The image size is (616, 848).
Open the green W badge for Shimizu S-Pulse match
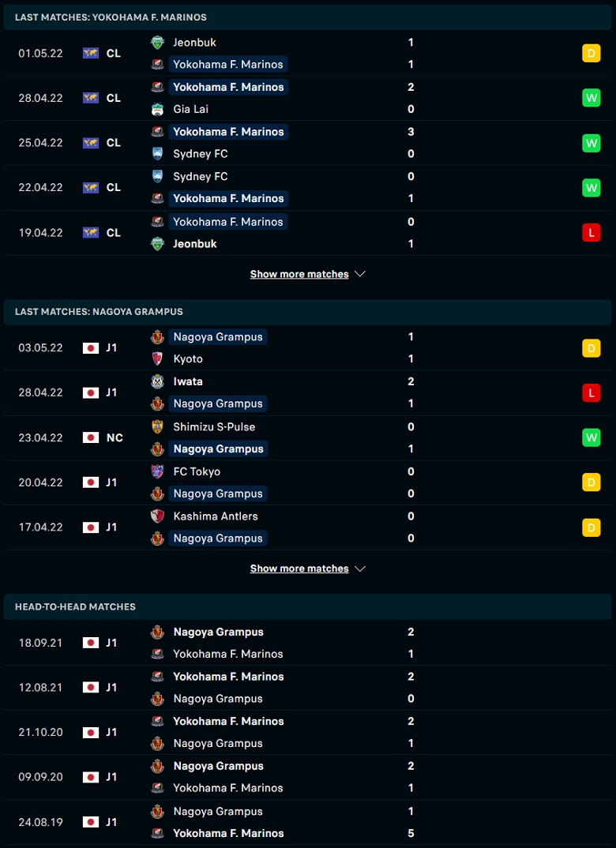coord(591,437)
